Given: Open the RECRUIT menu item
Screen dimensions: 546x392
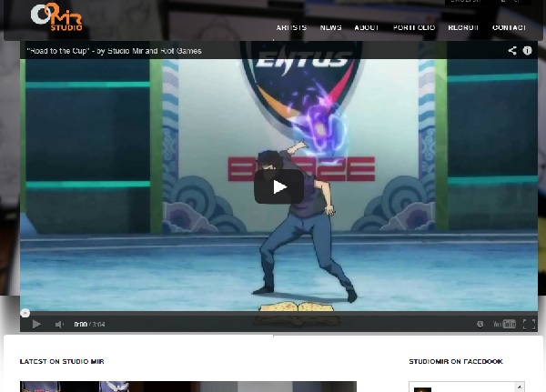Looking at the screenshot, I should pos(463,27).
